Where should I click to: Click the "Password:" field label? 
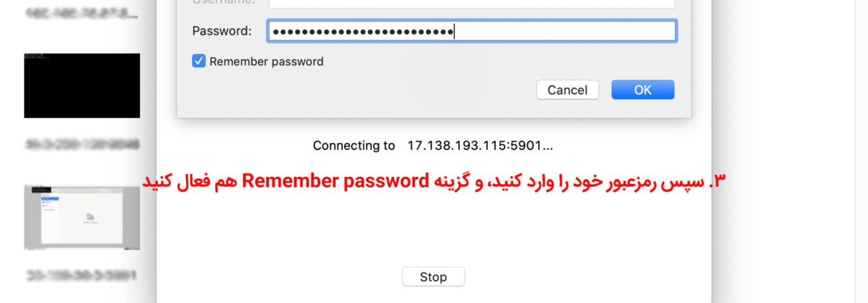(x=222, y=32)
